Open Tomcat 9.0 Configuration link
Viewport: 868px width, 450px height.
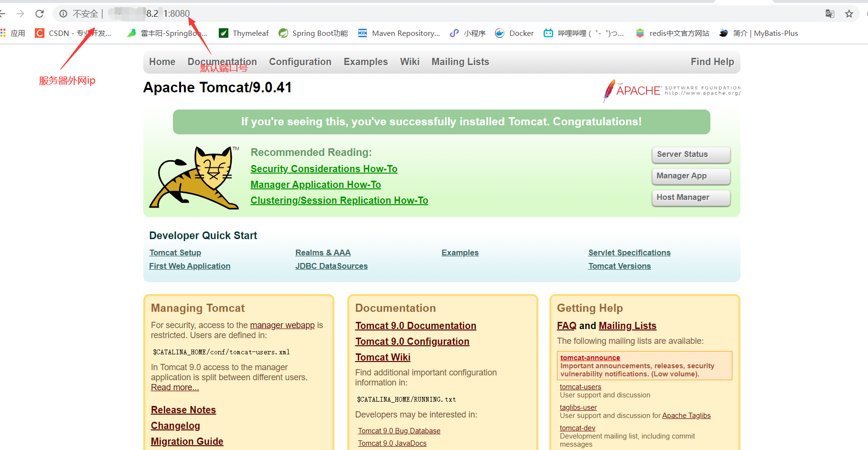click(412, 341)
